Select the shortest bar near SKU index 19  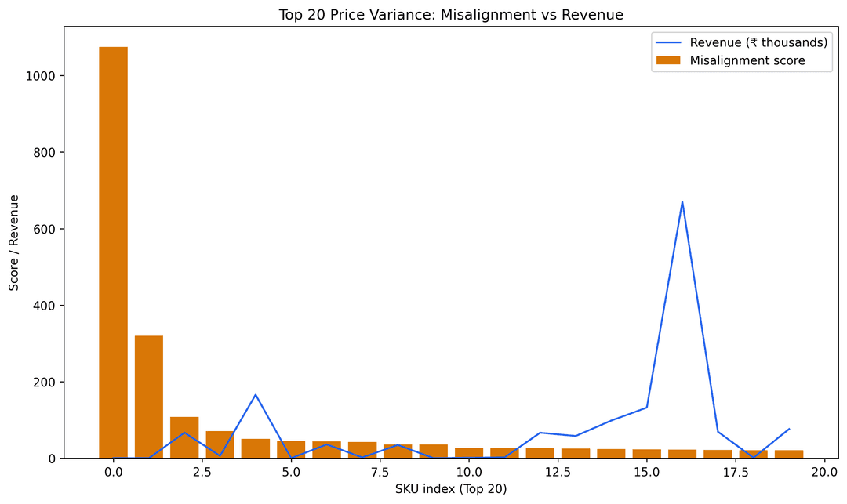(787, 453)
